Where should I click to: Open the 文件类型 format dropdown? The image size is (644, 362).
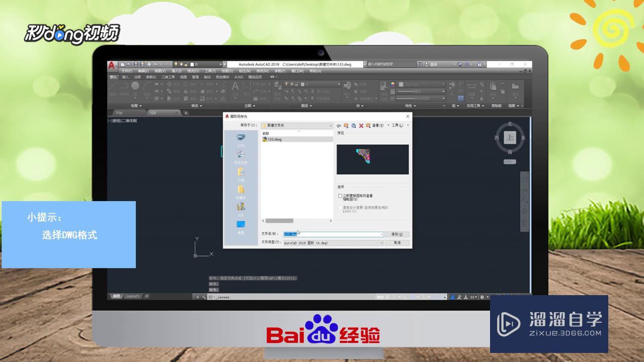333,242
